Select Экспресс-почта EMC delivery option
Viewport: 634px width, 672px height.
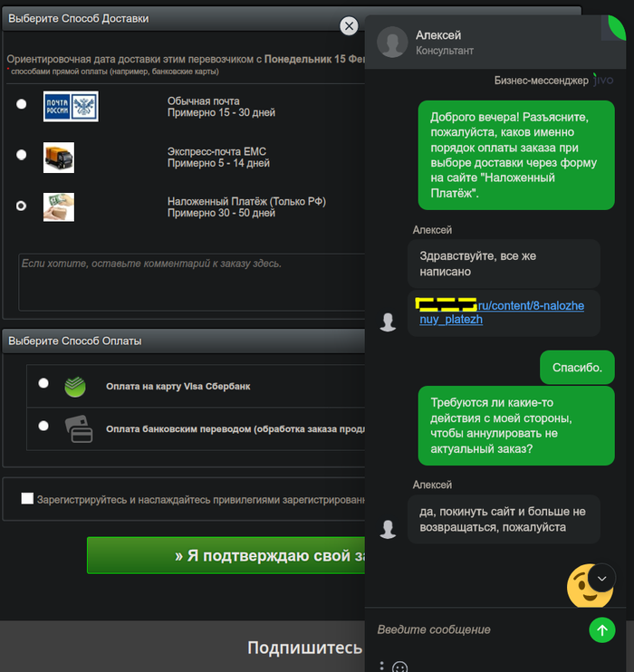21,155
